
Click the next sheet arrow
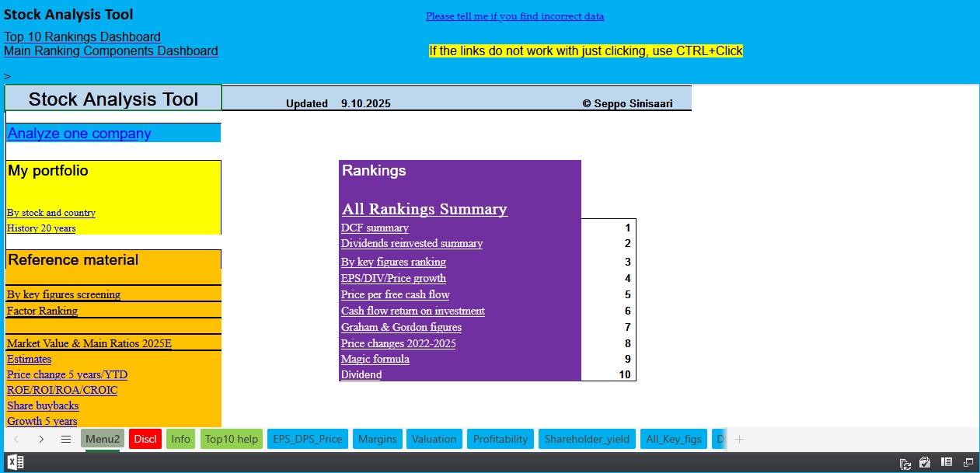pyautogui.click(x=41, y=439)
